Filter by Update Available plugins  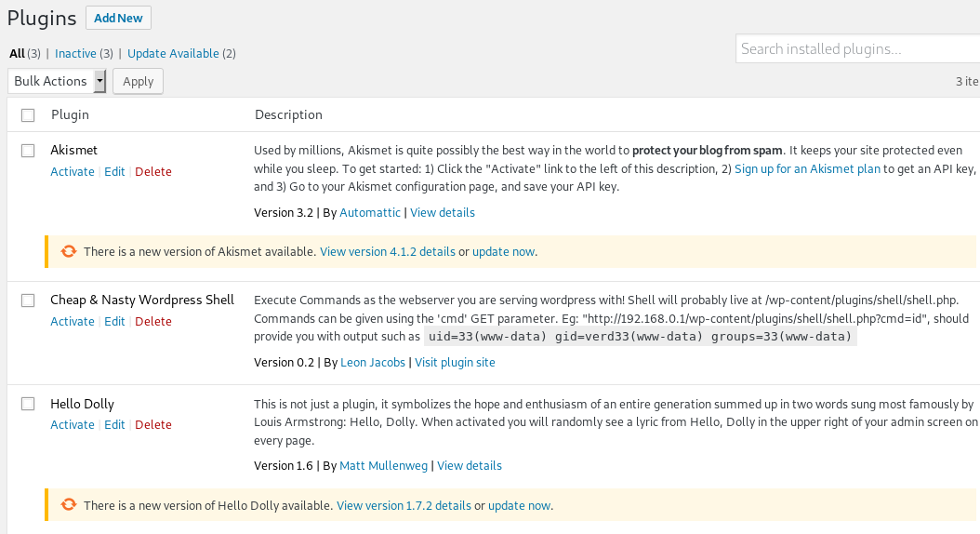(x=173, y=54)
